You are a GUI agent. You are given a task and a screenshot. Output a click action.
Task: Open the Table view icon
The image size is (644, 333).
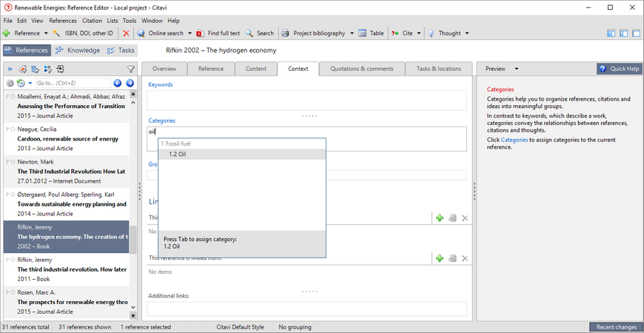click(362, 33)
